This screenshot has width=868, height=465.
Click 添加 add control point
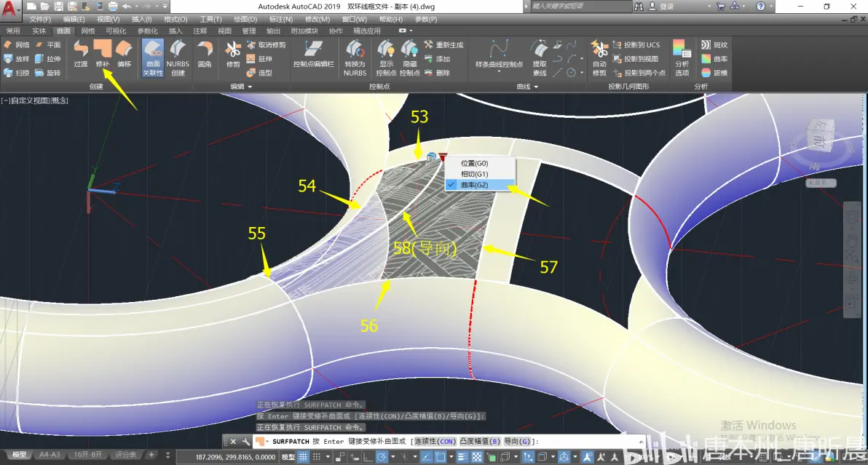(x=438, y=59)
